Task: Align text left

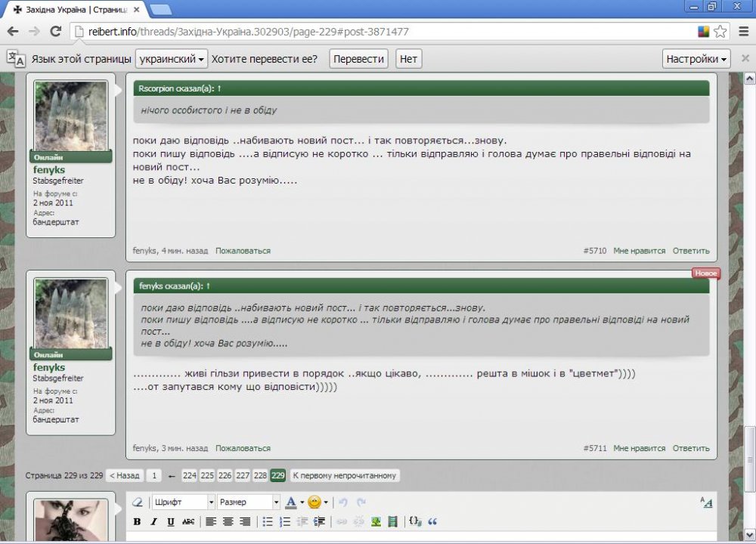Action: (x=211, y=521)
